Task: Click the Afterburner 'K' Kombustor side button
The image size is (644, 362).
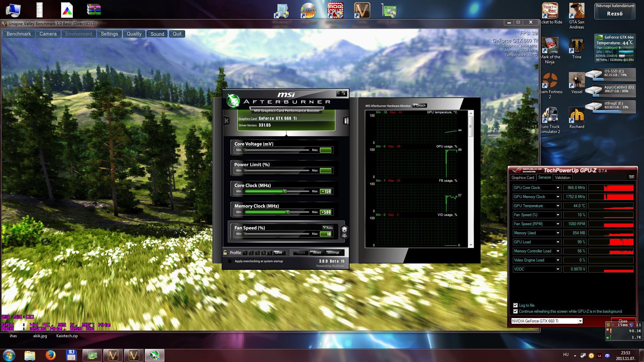Action: point(226,121)
